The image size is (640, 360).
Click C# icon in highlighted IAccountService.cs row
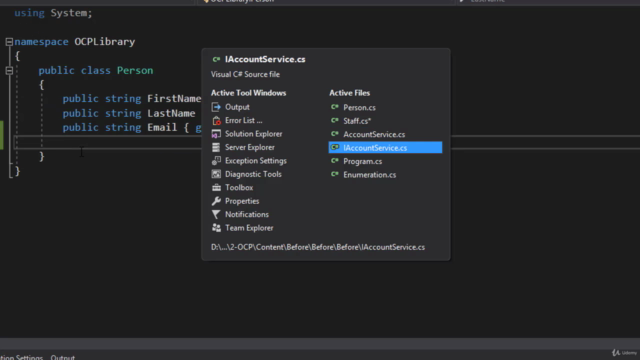coord(335,147)
